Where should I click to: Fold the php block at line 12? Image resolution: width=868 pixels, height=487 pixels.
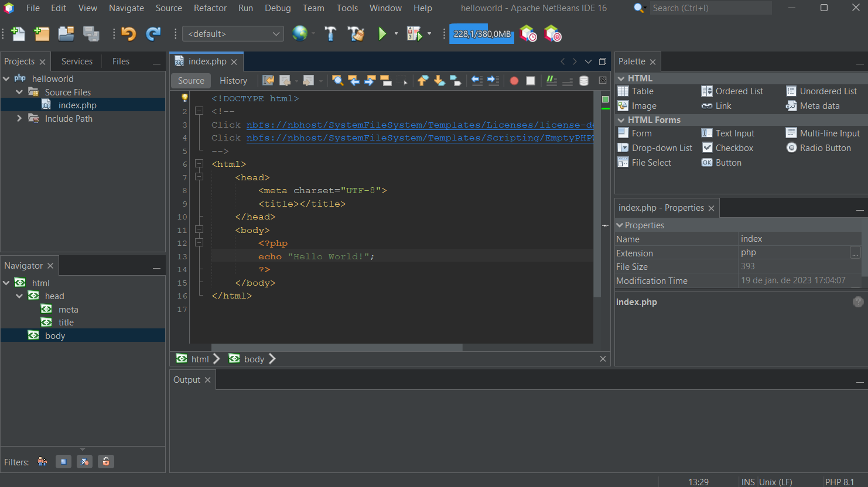[199, 242]
